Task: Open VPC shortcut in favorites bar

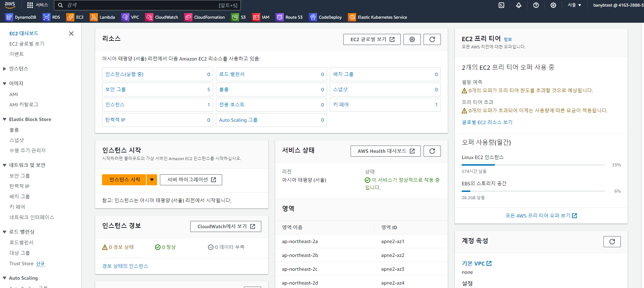Action: click(x=130, y=17)
